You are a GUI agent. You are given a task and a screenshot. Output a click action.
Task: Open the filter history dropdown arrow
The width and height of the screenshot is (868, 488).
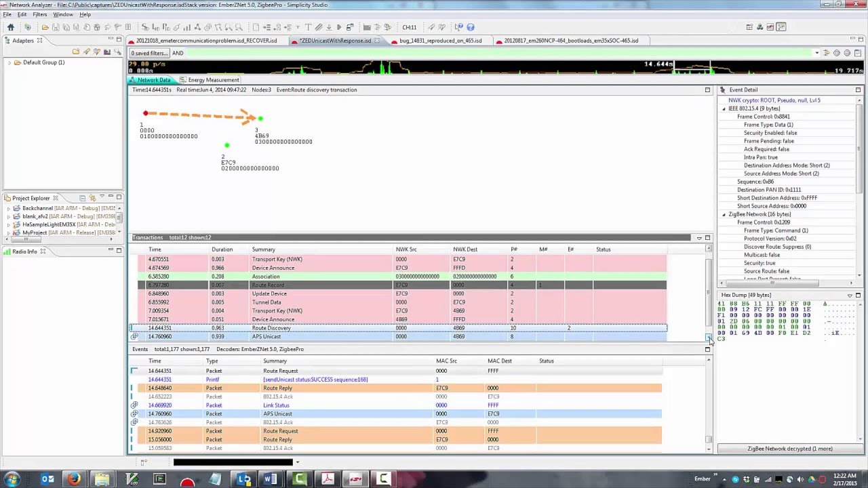click(816, 53)
